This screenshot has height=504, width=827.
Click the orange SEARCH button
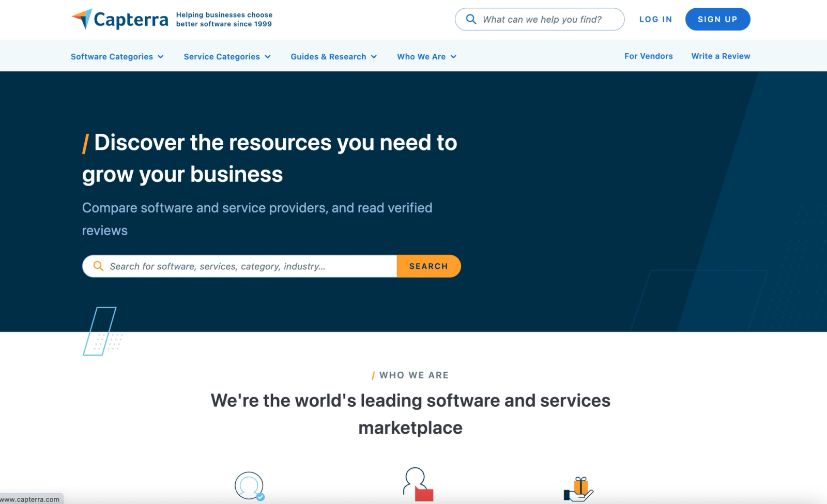(x=428, y=266)
